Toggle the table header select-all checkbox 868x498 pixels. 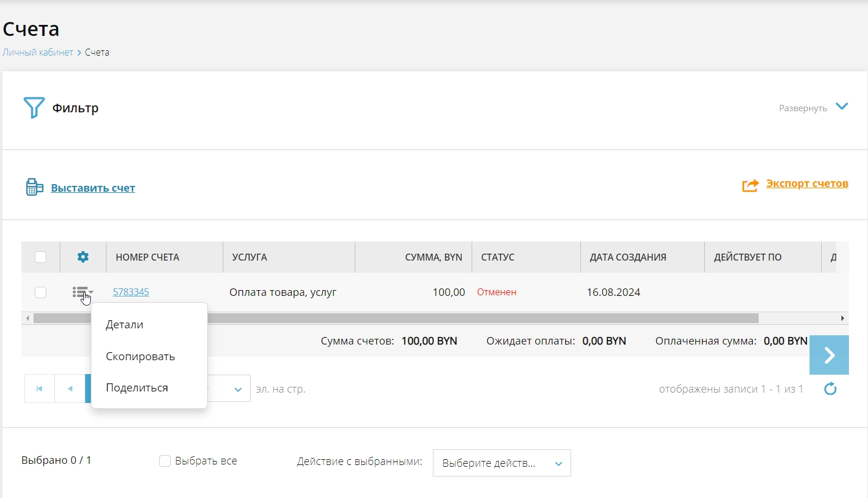point(41,257)
